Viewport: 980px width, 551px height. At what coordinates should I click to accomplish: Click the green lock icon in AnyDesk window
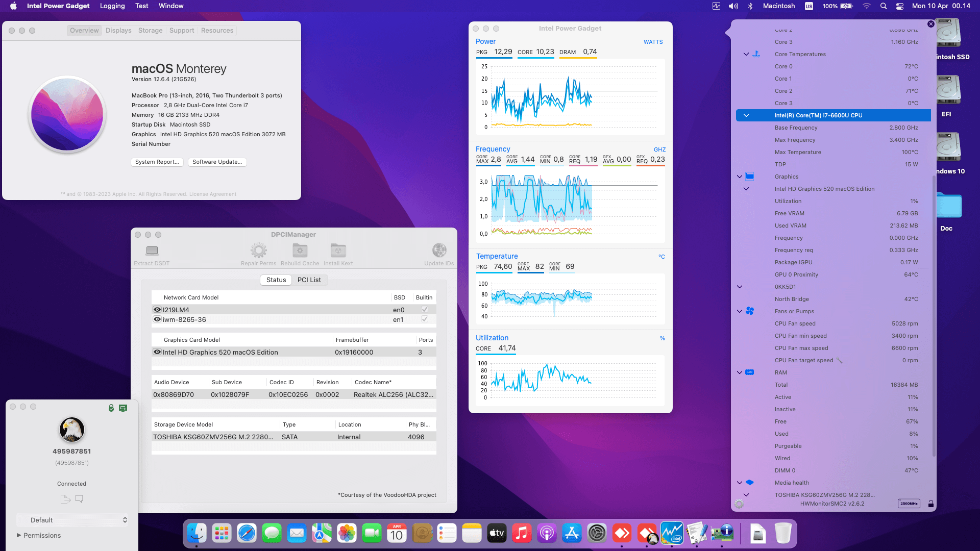pyautogui.click(x=111, y=408)
